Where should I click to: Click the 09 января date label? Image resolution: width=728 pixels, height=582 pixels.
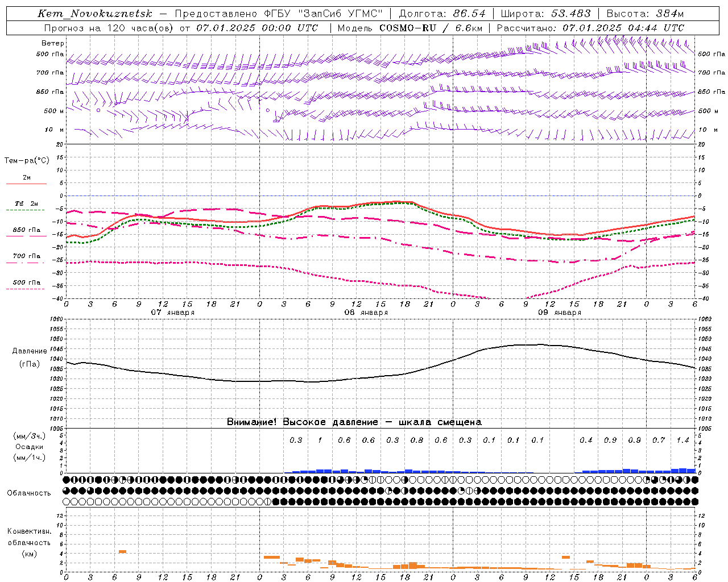(x=560, y=313)
